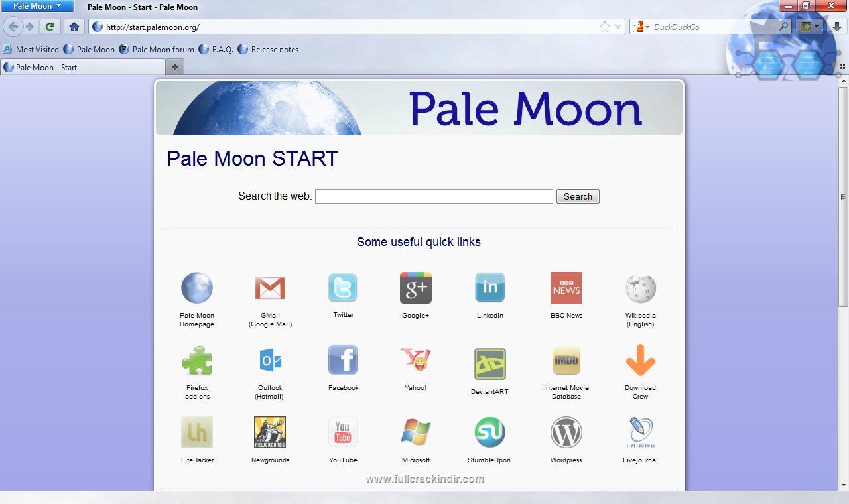This screenshot has height=504, width=849.
Task: Open the Firefox add-ons puzzle icon
Action: pyautogui.click(x=197, y=361)
